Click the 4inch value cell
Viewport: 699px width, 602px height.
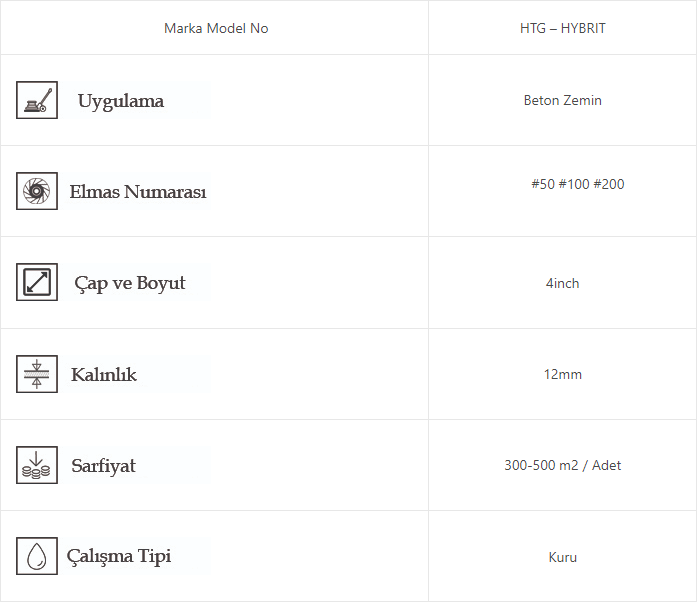[563, 283]
